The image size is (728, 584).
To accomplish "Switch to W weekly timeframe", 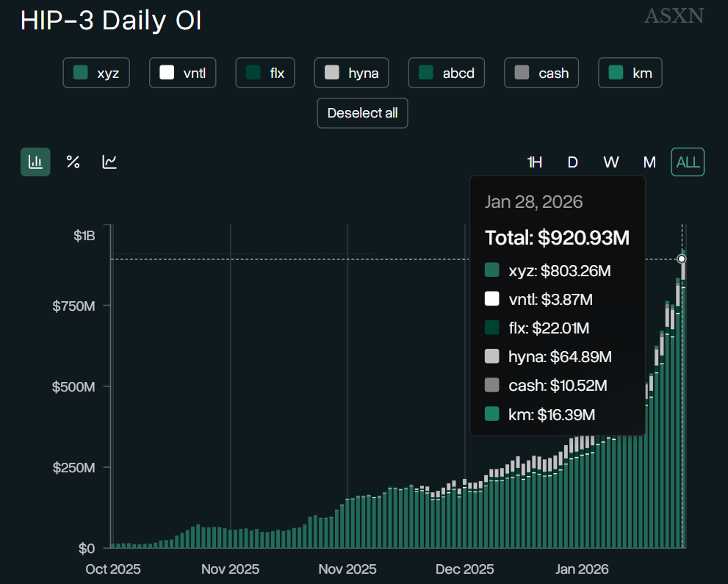I will click(x=610, y=162).
